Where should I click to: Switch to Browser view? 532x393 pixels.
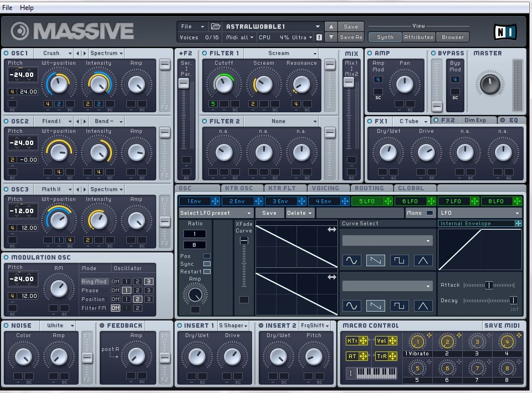click(453, 37)
